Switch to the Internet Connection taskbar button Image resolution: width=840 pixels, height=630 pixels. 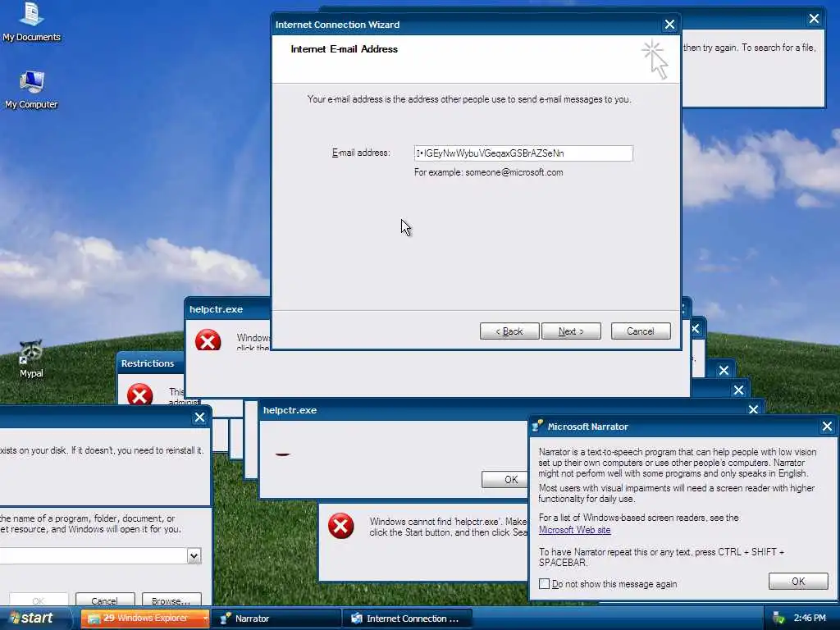pyautogui.click(x=408, y=619)
